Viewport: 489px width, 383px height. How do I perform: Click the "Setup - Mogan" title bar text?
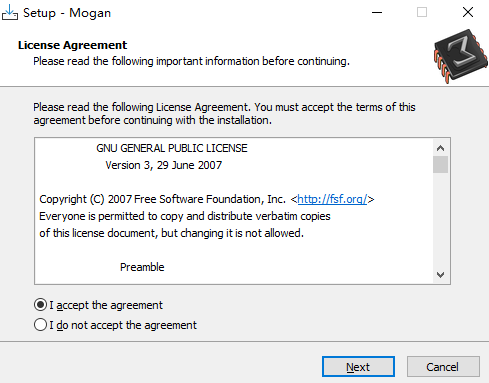(x=67, y=13)
